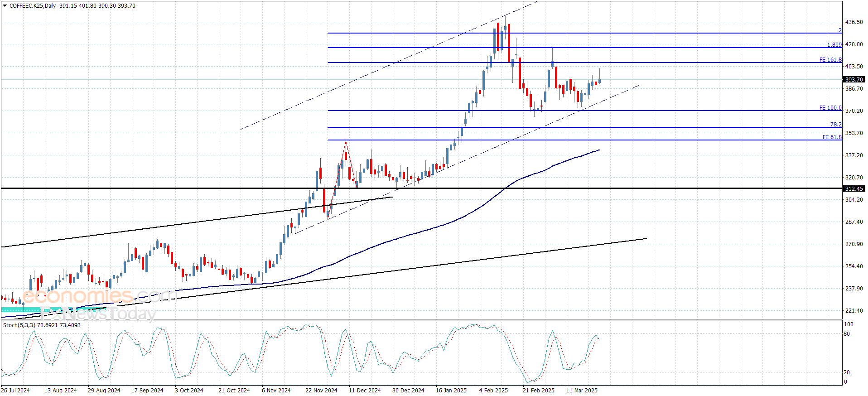This screenshot has height=396, width=868.
Task: Select the FE 61.8 expansion label
Action: [832, 137]
